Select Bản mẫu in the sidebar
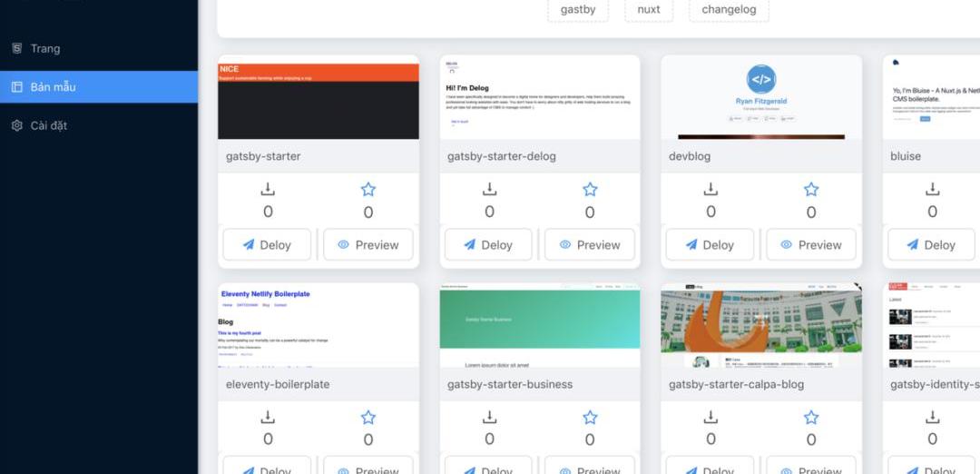 coord(53,87)
